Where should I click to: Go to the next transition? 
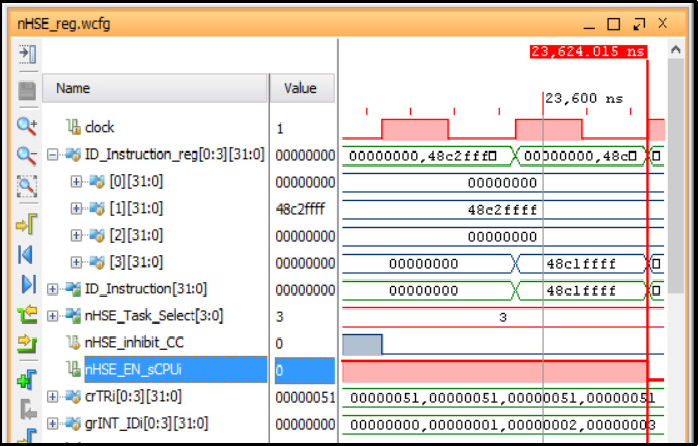[26, 346]
